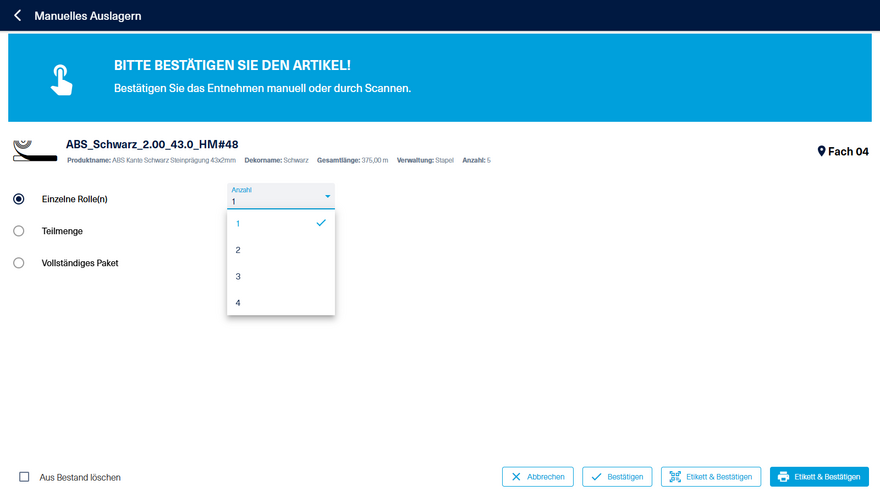Select the checked quantity 1 list entry
Screen dimensions: 880x496
click(x=238, y=224)
